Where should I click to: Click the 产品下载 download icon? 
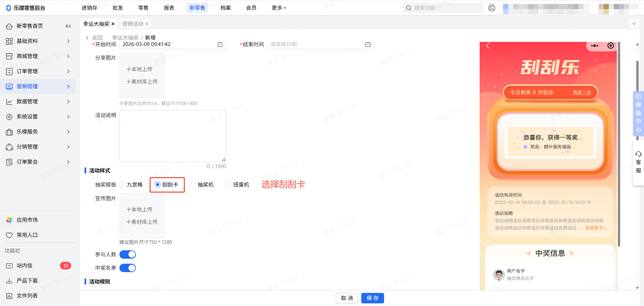coord(9,281)
